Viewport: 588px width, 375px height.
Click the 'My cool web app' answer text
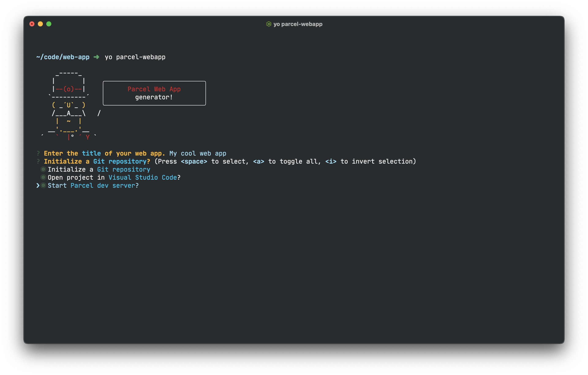click(197, 153)
